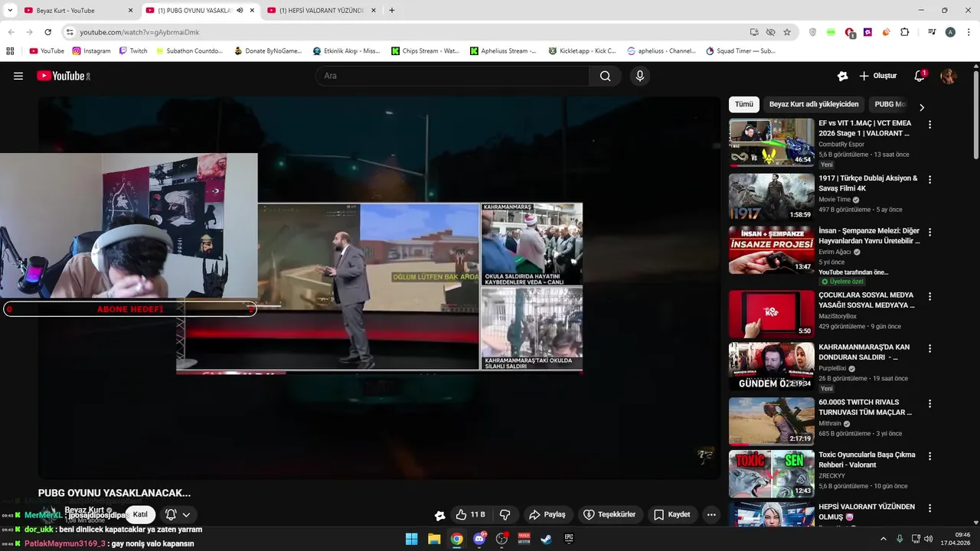
Task: Share the video with Paylaş
Action: pyautogui.click(x=547, y=514)
